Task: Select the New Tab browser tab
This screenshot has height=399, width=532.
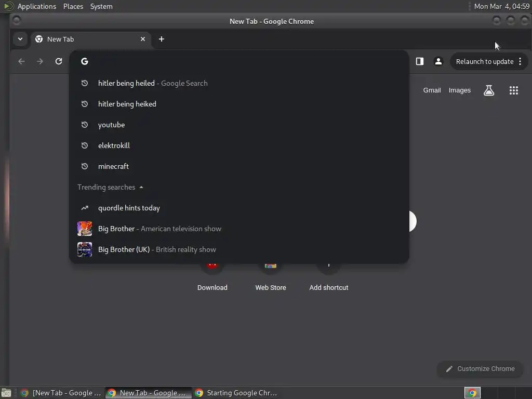Action: [90, 39]
